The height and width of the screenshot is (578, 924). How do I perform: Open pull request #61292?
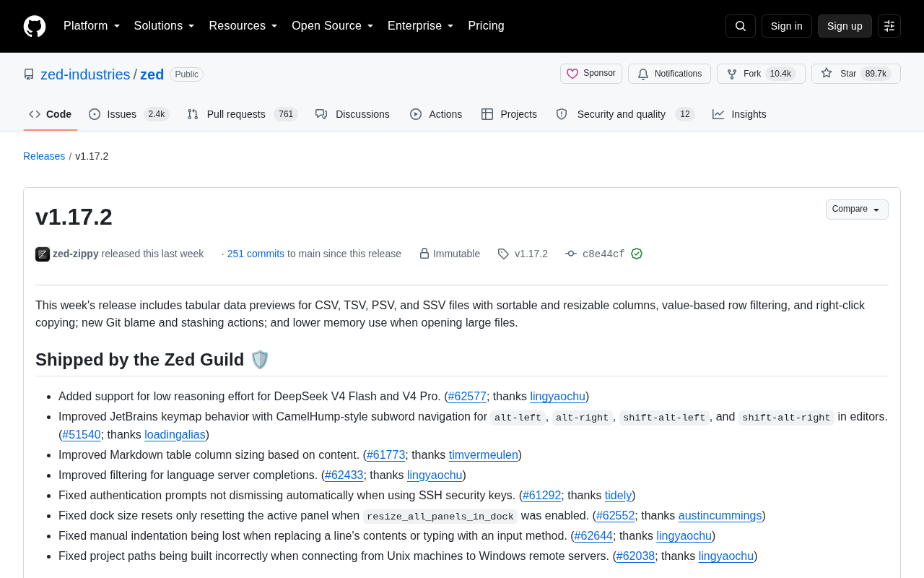541,495
